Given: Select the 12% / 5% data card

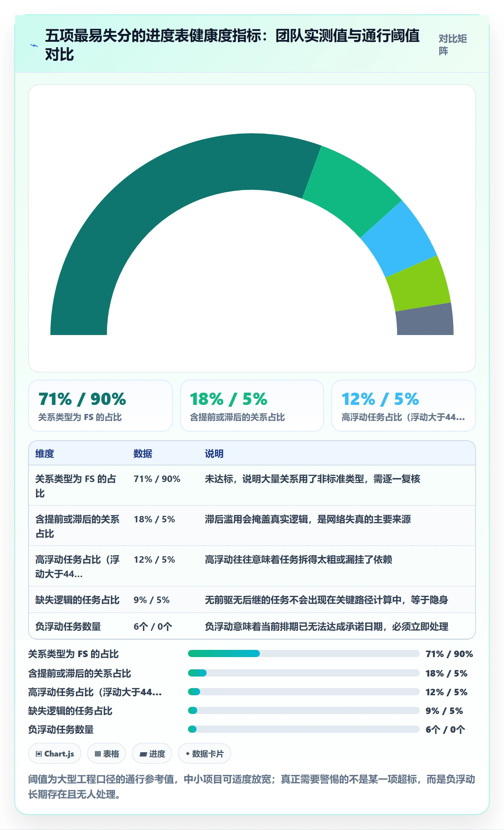Looking at the screenshot, I should pos(404,406).
